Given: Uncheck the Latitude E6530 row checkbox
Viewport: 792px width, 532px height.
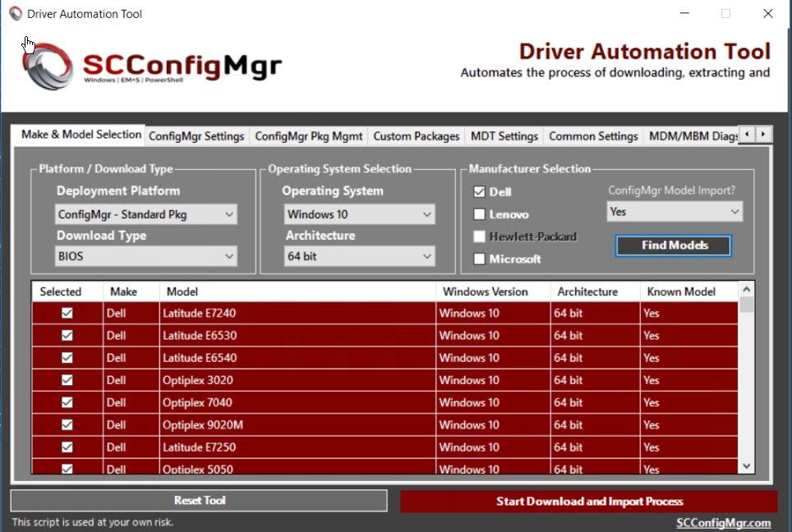Looking at the screenshot, I should [x=67, y=335].
